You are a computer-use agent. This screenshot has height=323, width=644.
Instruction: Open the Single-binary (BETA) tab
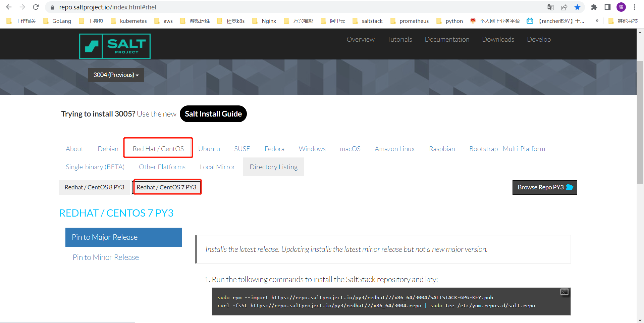(x=95, y=167)
